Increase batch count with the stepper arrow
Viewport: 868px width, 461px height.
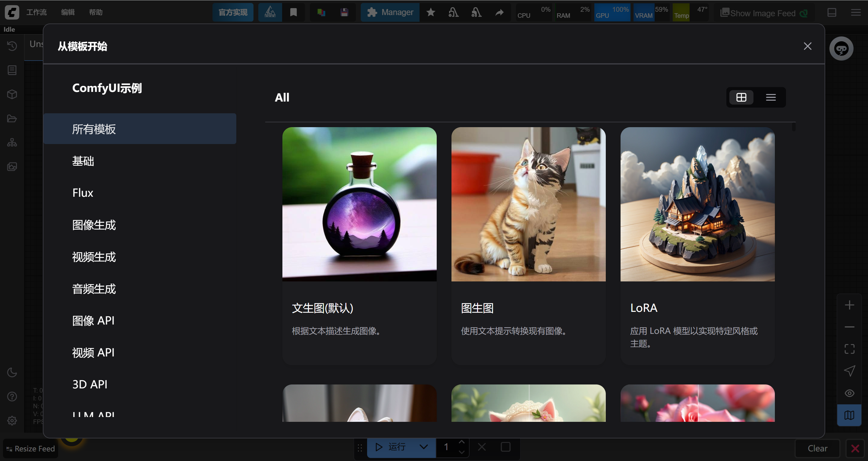[x=462, y=442]
